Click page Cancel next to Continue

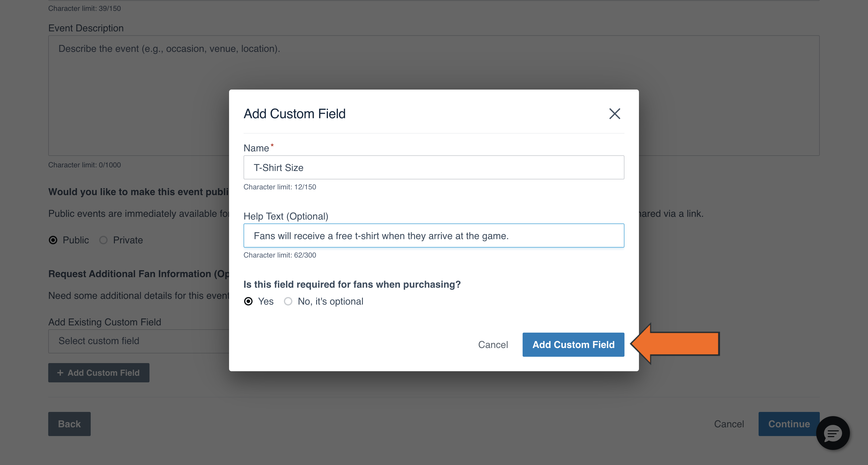pyautogui.click(x=729, y=424)
